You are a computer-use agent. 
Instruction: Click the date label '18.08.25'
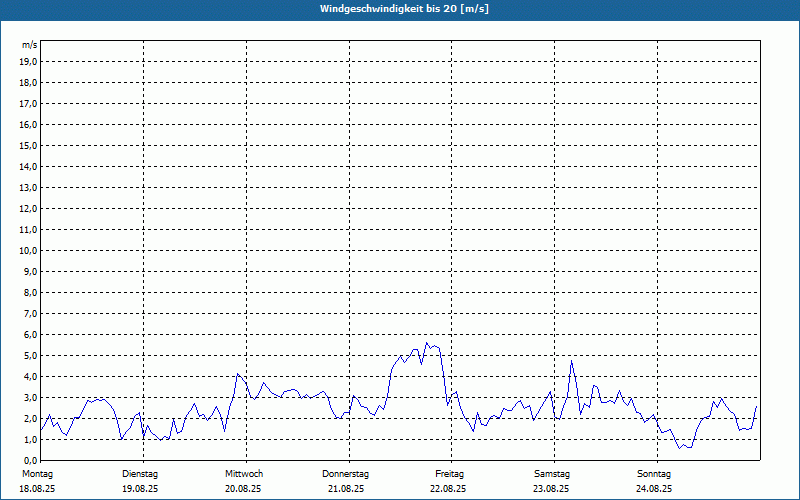[x=37, y=489]
